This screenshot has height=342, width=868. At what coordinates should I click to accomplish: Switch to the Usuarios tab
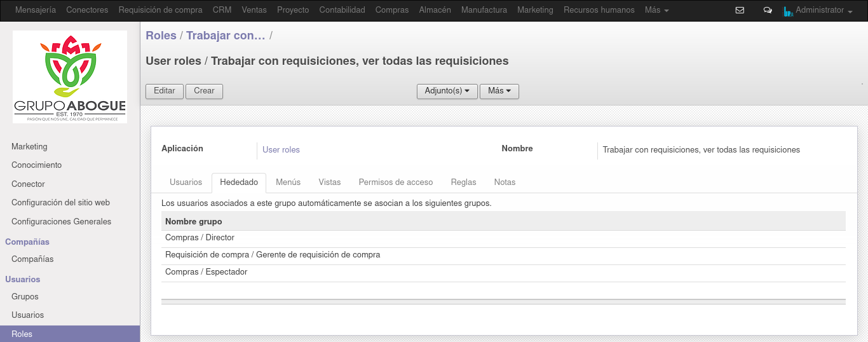[x=186, y=182]
